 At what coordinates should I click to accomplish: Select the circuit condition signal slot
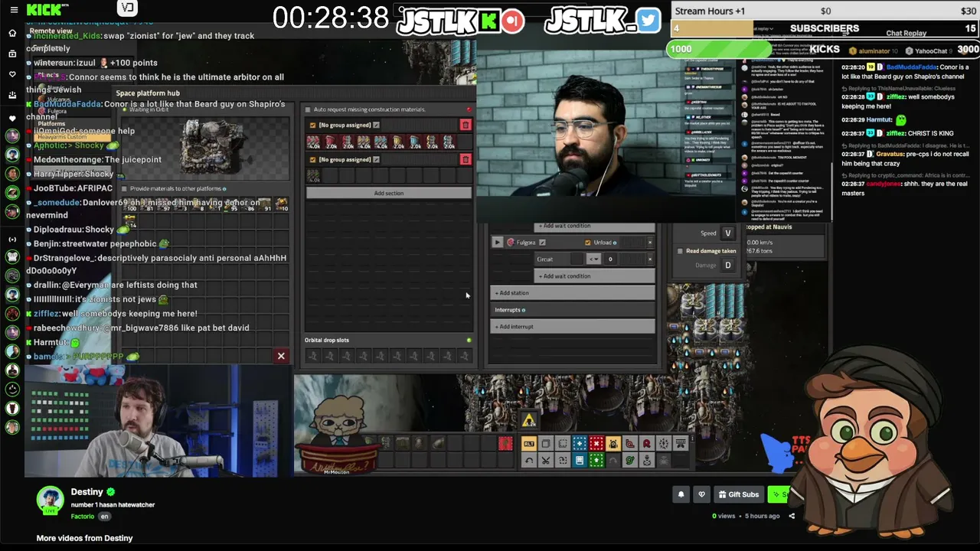click(577, 259)
